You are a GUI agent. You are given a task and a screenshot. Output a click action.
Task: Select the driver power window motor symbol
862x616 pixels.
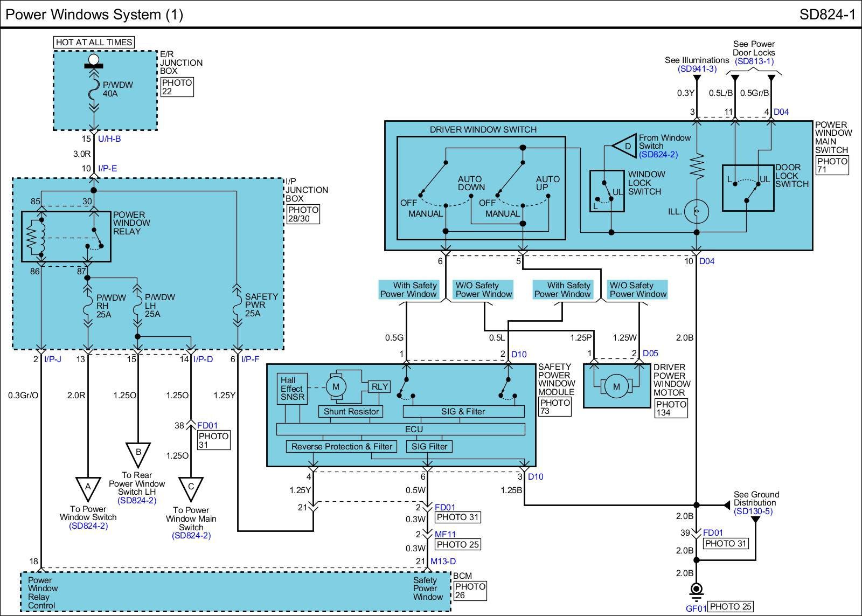616,386
